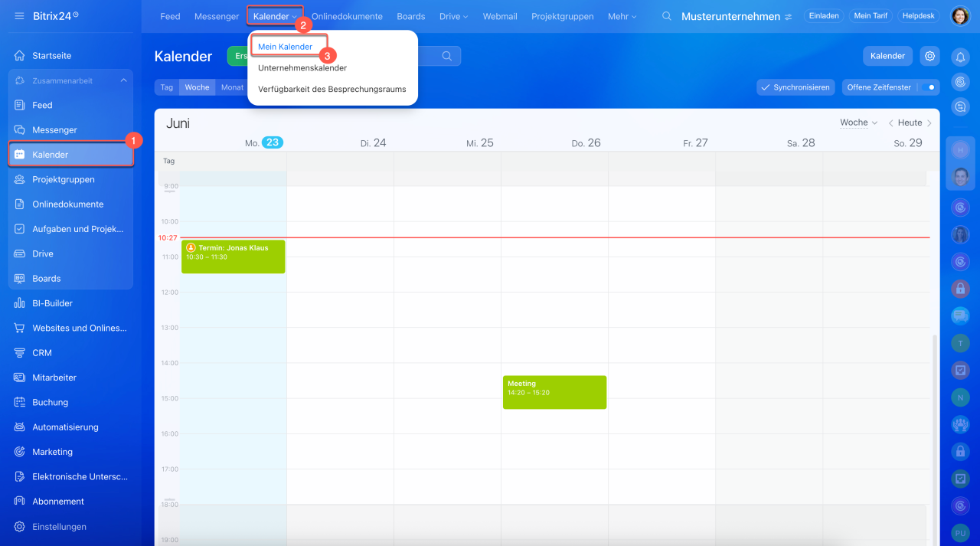Viewport: 980px width, 546px height.
Task: Open the group-hands chat icon in right panel
Action: click(960, 424)
